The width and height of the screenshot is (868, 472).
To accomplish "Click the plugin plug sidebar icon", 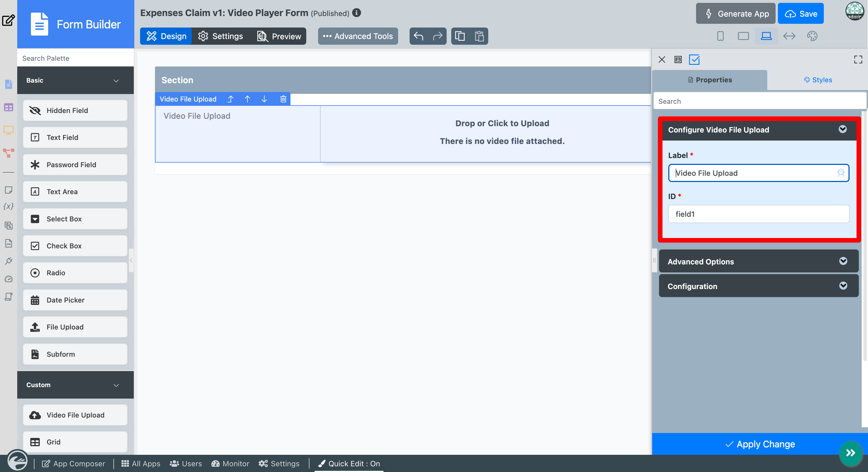I will [x=8, y=261].
